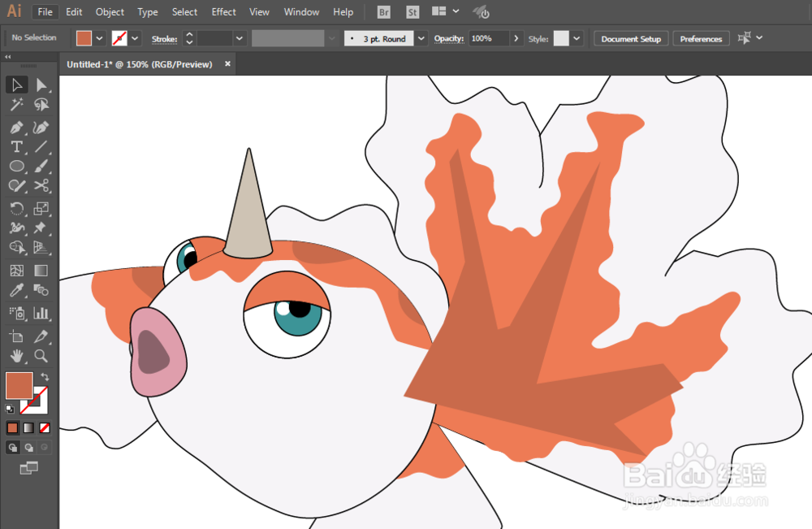Open the Effect menu

[224, 12]
